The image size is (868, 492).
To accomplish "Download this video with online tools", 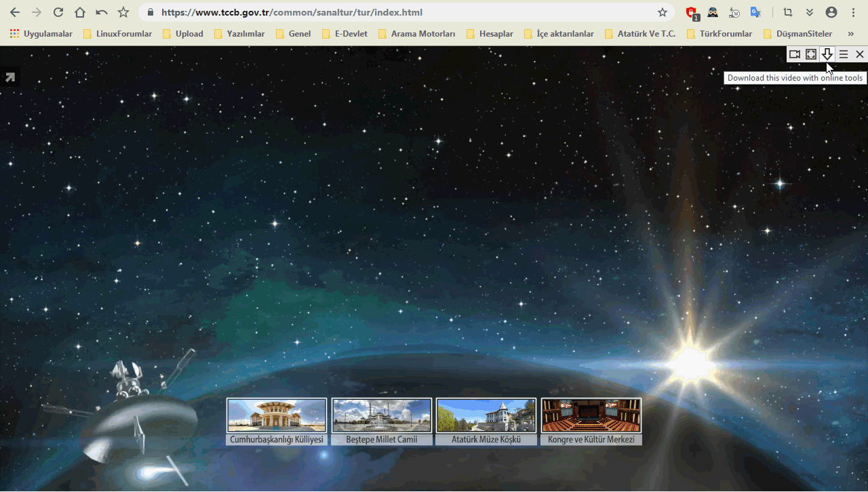I will point(827,54).
